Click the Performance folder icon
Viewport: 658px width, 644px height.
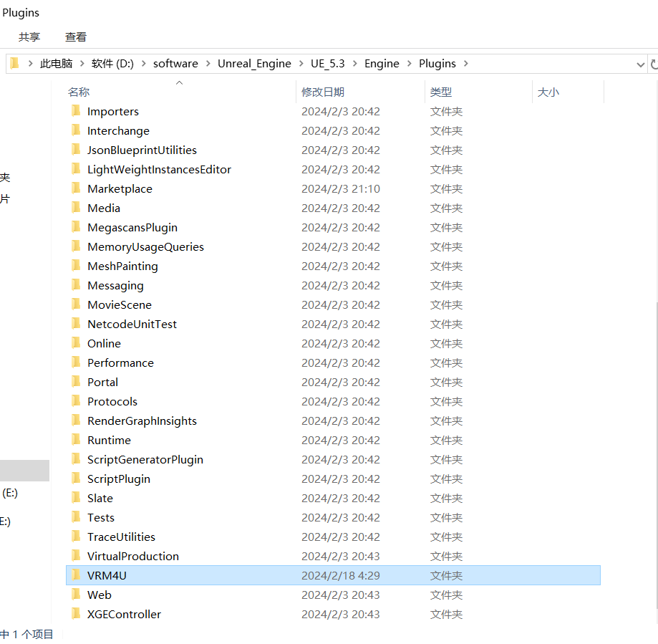76,362
